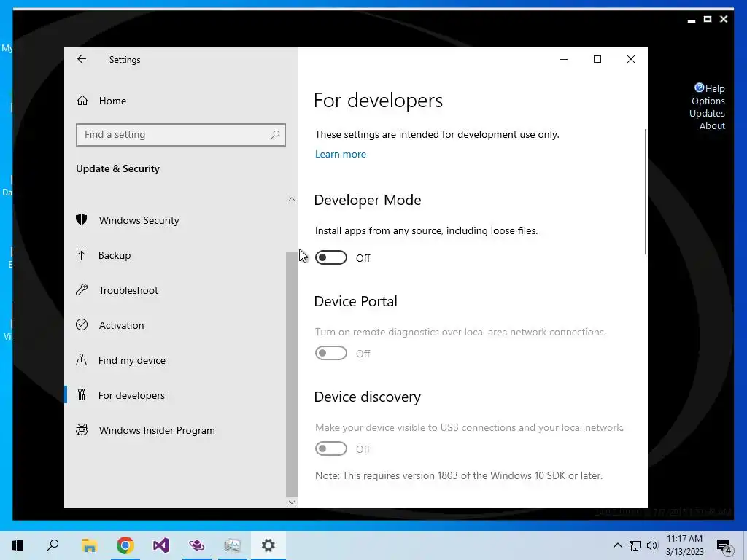Close the black background window
This screenshot has height=560, width=747.
(724, 19)
